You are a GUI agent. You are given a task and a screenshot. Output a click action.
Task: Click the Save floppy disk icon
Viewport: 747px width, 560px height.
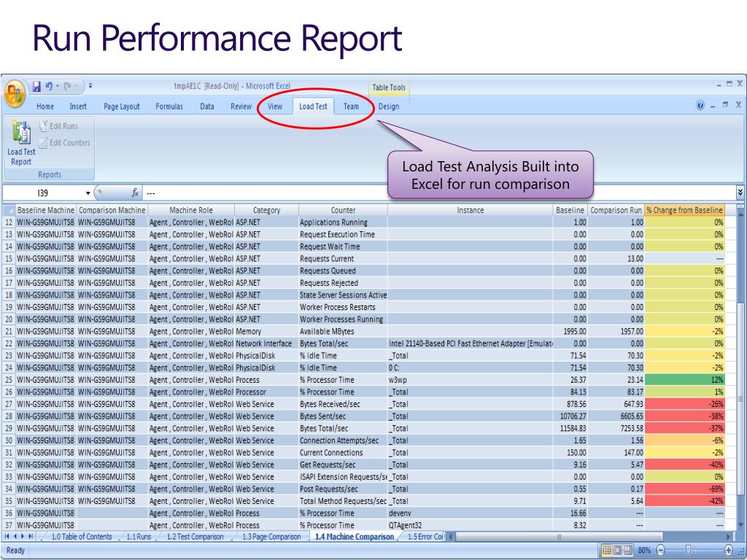36,87
